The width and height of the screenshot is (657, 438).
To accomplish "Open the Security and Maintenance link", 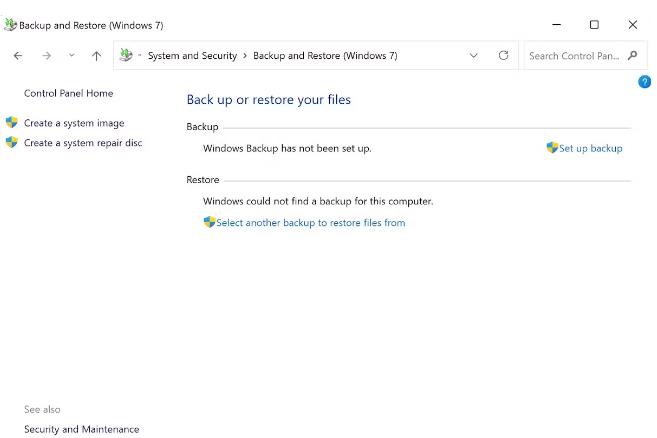I will pos(82,429).
